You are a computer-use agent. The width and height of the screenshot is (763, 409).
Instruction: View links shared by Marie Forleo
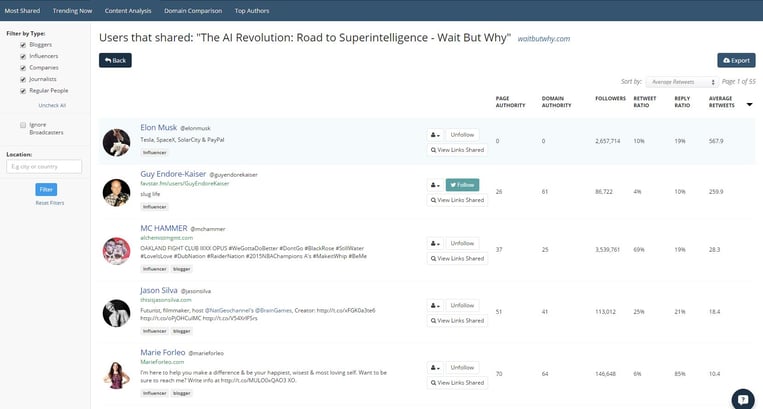pyautogui.click(x=457, y=383)
